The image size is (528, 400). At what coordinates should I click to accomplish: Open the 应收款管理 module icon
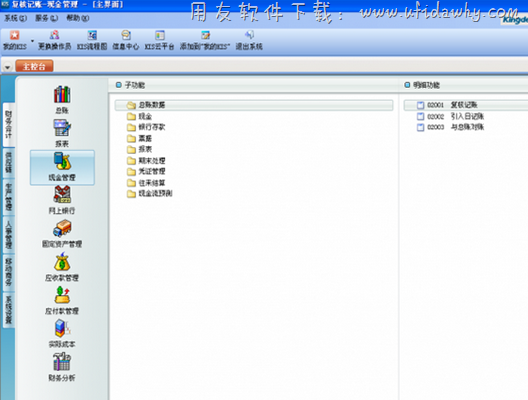[62, 267]
